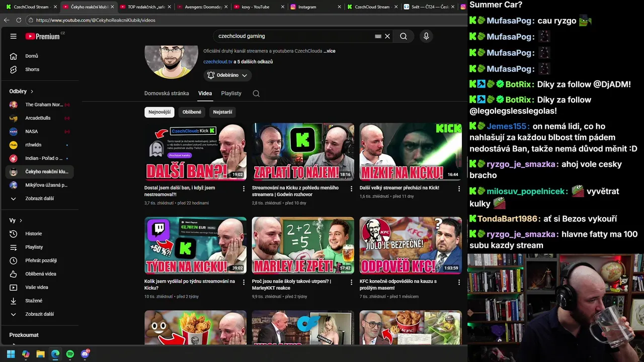This screenshot has height=362, width=644.
Task: Open Odebíráno subscription dropdown
Action: (x=227, y=75)
